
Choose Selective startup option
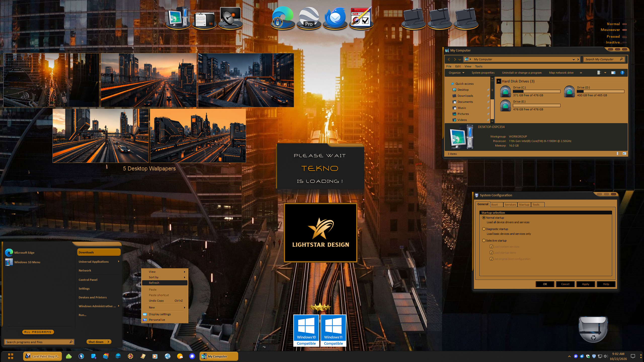click(x=484, y=241)
